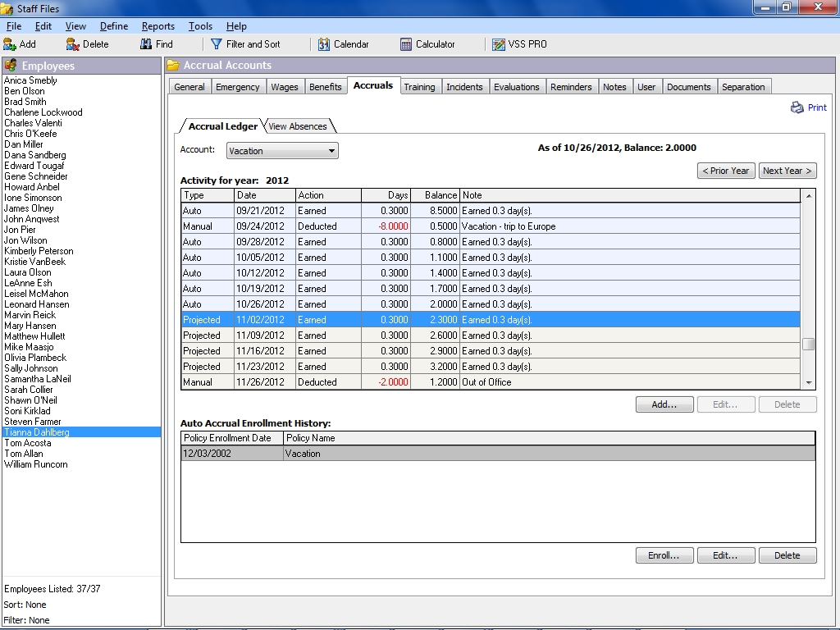The image size is (840, 630).
Task: Click the Print printer icon
Action: pos(797,107)
